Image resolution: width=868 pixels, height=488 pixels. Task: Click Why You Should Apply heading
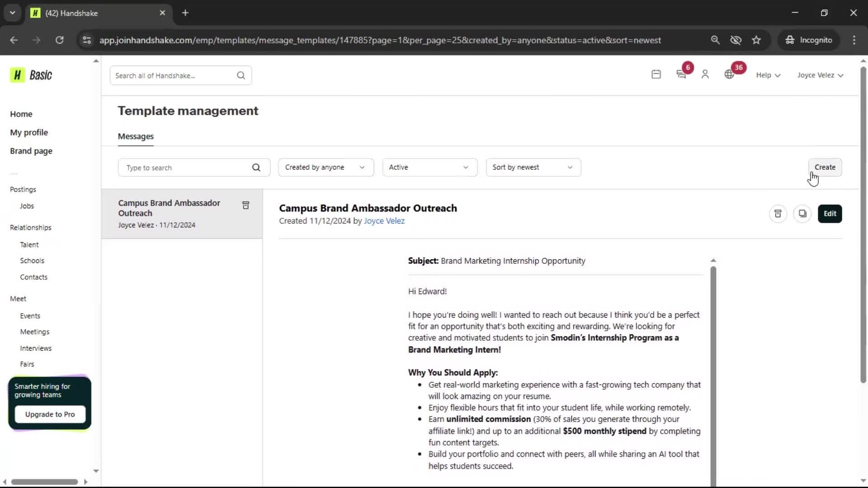453,373
